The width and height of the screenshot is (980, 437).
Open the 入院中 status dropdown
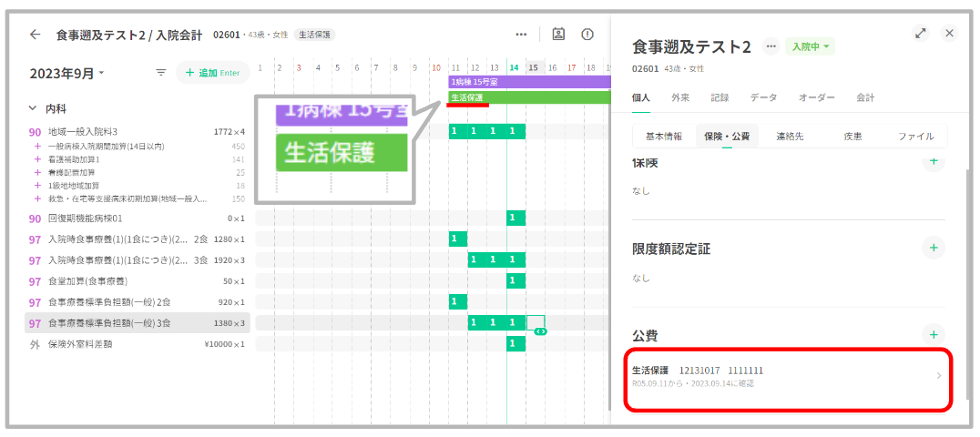tap(810, 46)
